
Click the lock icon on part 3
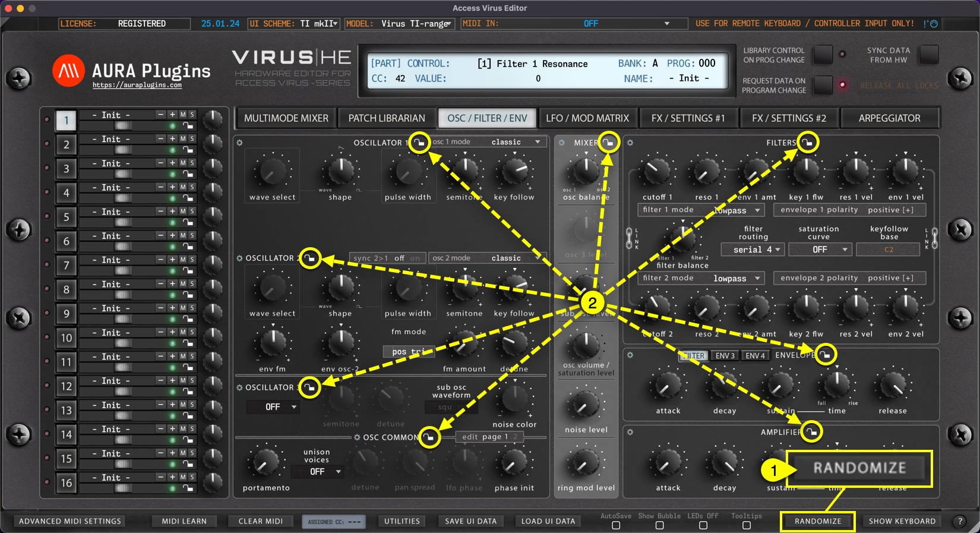[188, 174]
